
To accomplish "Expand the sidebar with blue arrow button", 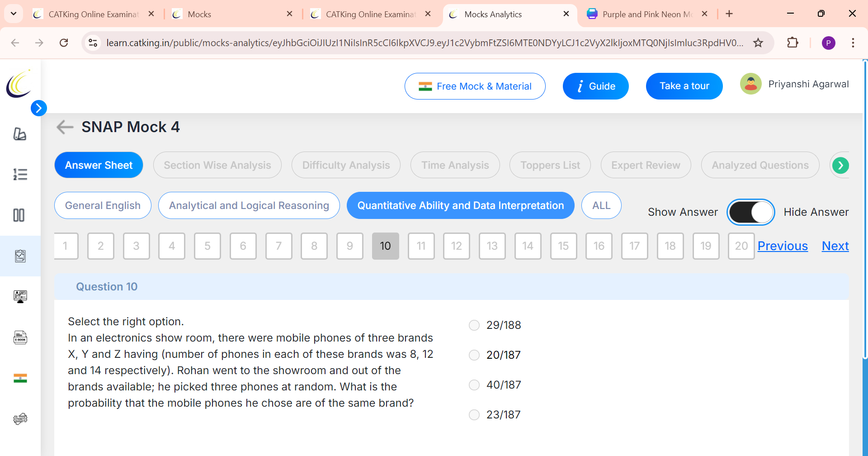I will (x=39, y=108).
